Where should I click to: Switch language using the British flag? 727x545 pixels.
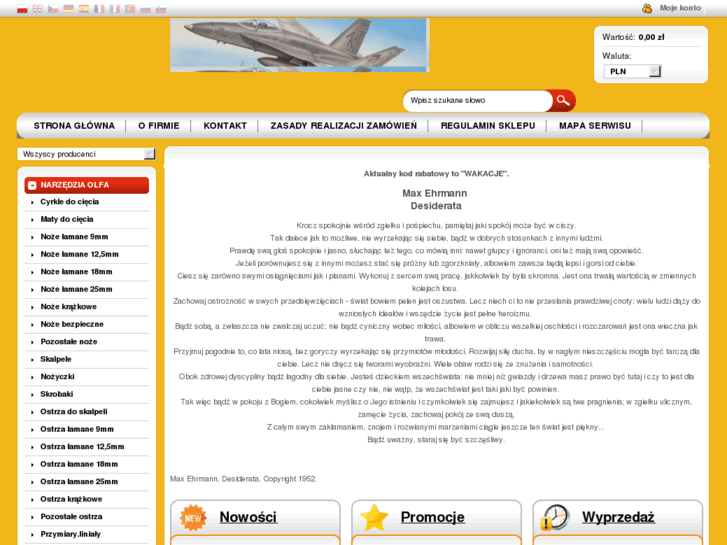click(38, 9)
